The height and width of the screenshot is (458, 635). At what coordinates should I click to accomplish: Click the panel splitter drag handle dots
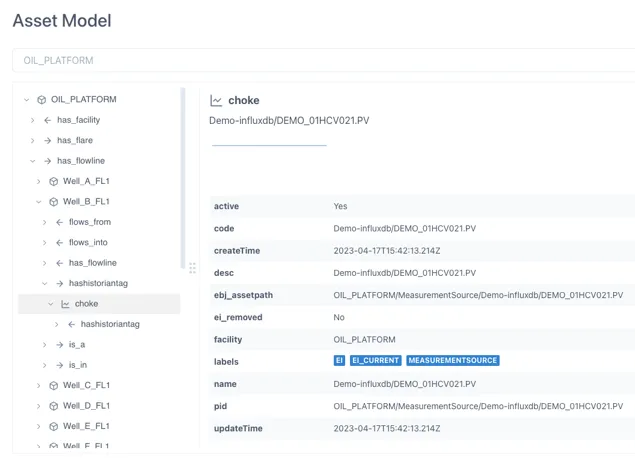point(192,268)
